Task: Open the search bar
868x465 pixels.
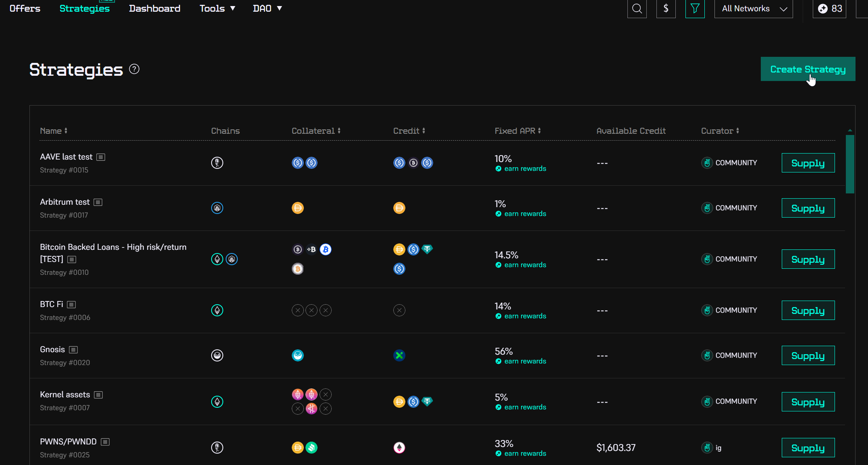Action: 637,8
